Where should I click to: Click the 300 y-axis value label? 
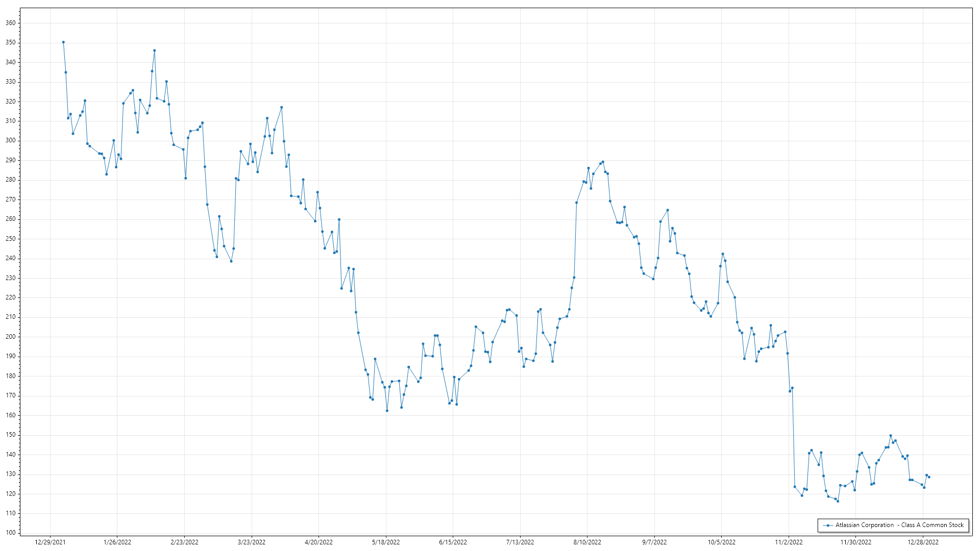click(x=11, y=141)
